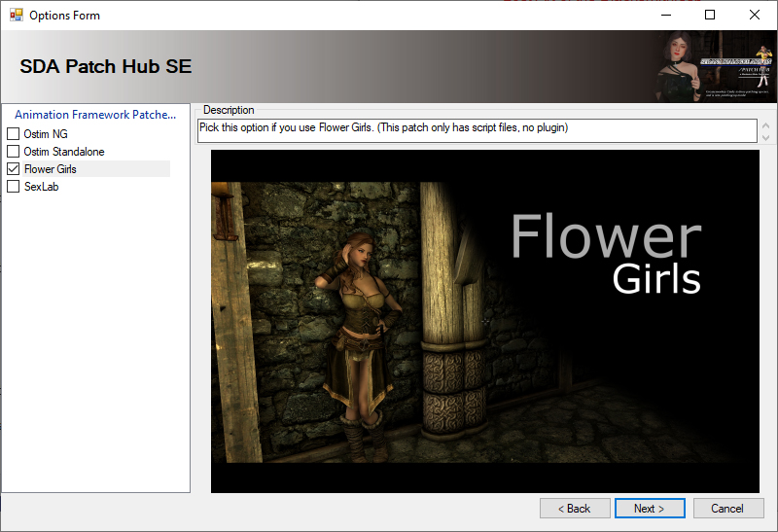
Task: Click the Description text field
Action: click(x=477, y=130)
